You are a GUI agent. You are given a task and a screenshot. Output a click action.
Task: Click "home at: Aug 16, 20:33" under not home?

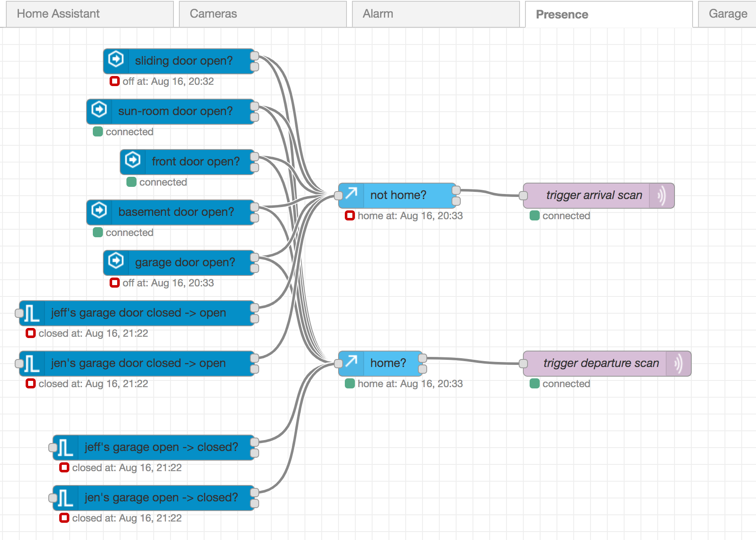coord(410,216)
